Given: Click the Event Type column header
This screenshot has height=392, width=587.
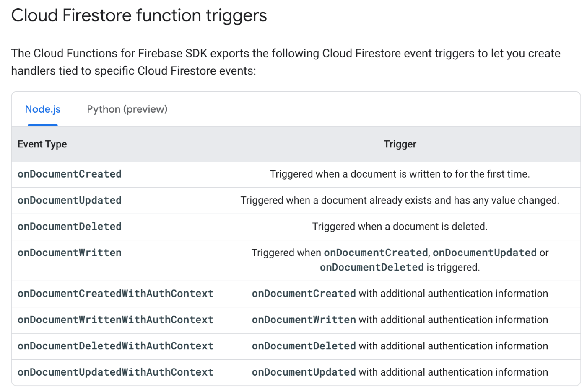Looking at the screenshot, I should [42, 144].
